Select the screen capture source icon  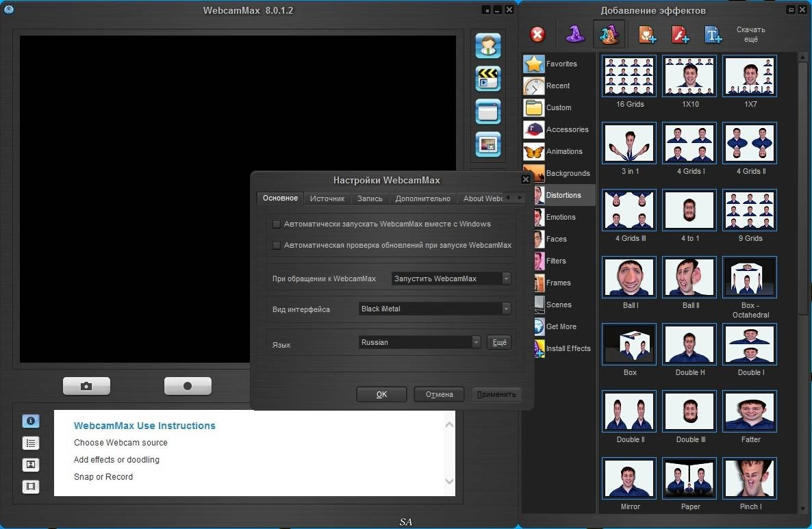point(488,112)
